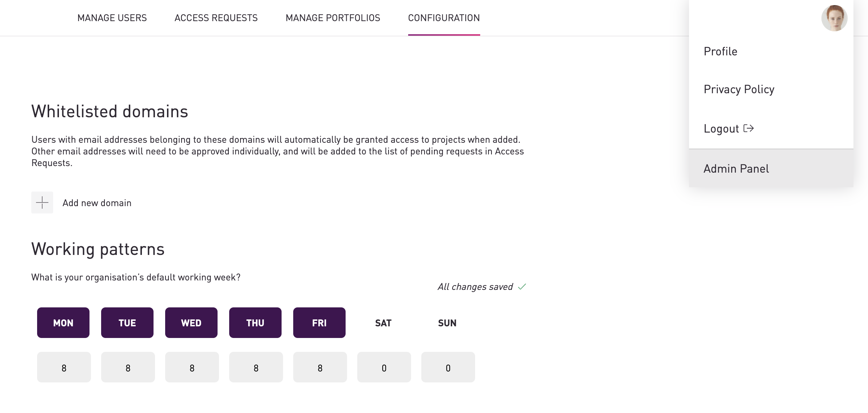
Task: Switch to Access Requests tab
Action: pos(216,18)
